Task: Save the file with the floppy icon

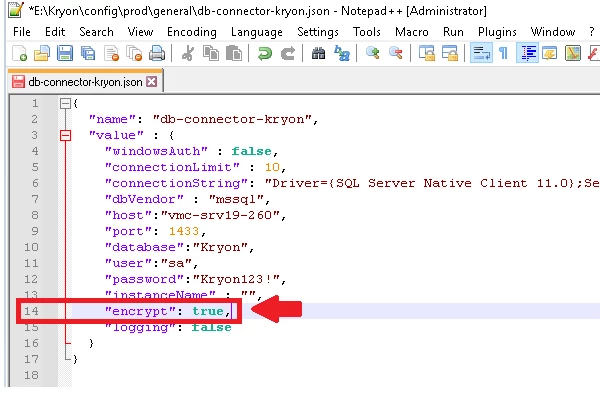Action: click(x=65, y=53)
